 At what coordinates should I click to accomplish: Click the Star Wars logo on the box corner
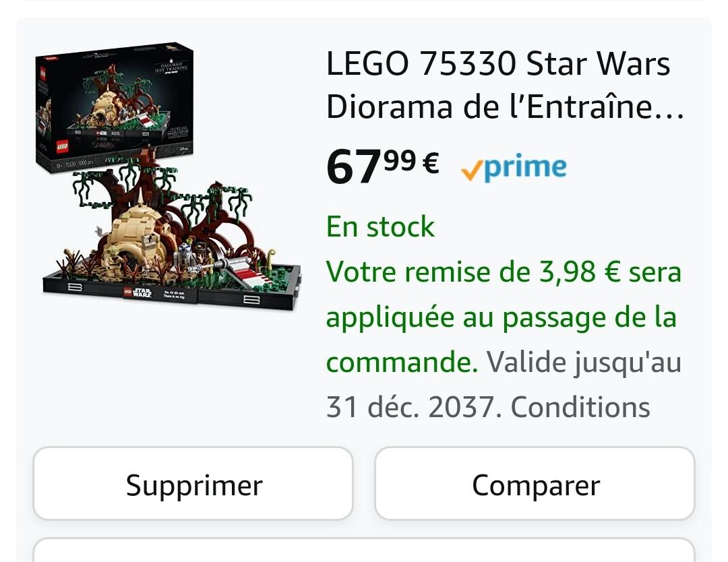(x=178, y=131)
